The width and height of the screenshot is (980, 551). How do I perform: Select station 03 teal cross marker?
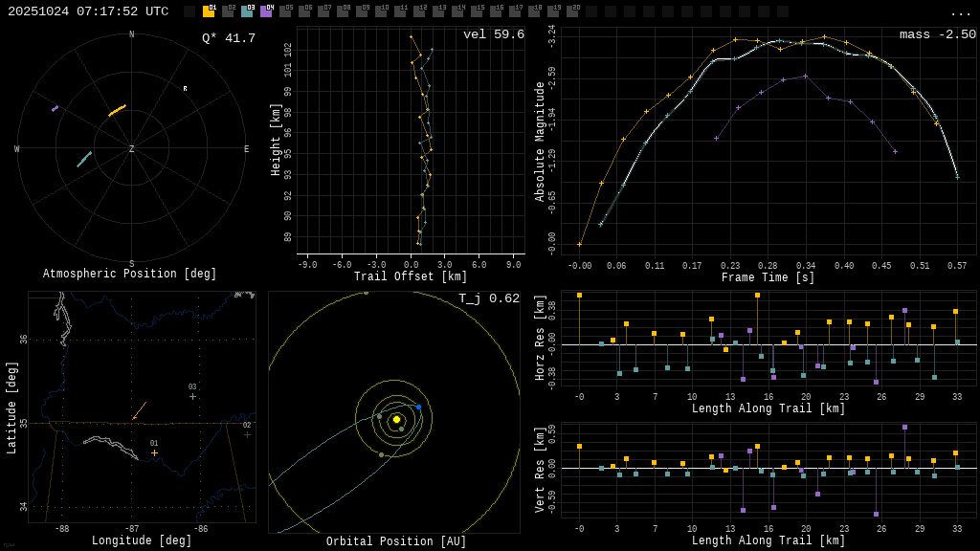tap(192, 396)
